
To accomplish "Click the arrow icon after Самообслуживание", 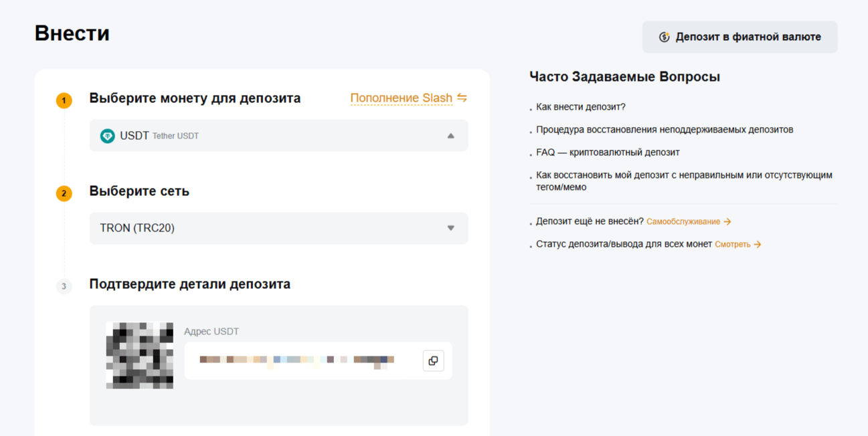I will [727, 221].
